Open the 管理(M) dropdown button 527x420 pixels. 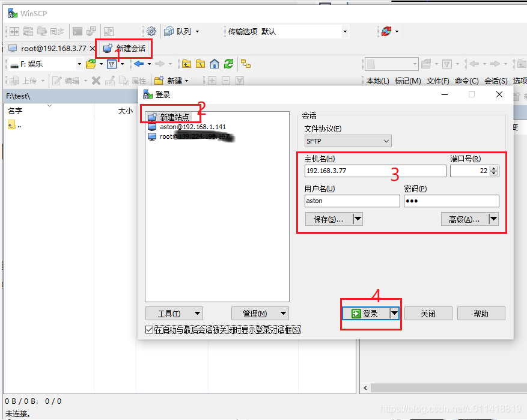[260, 314]
